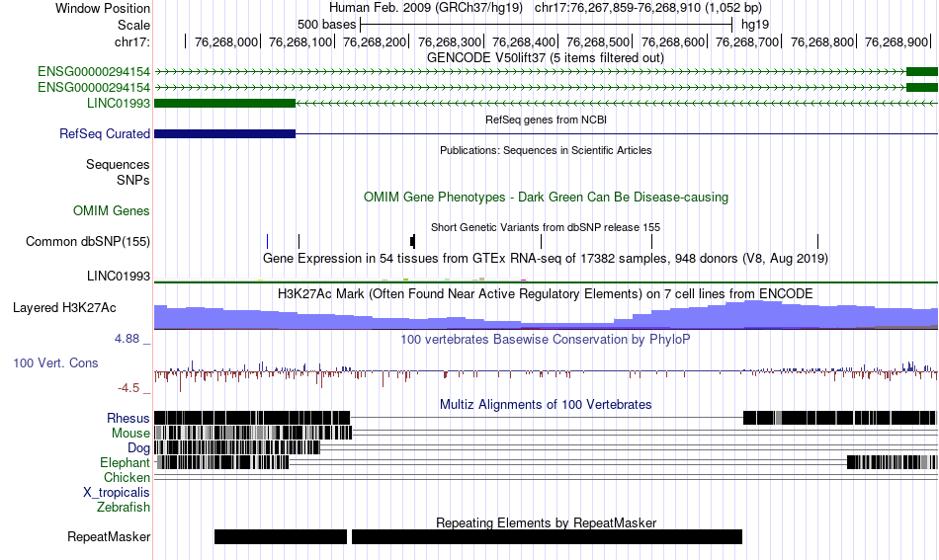Viewport: 939px width, 560px height.
Task: Select the green LINC01993 exon block
Action: click(224, 103)
